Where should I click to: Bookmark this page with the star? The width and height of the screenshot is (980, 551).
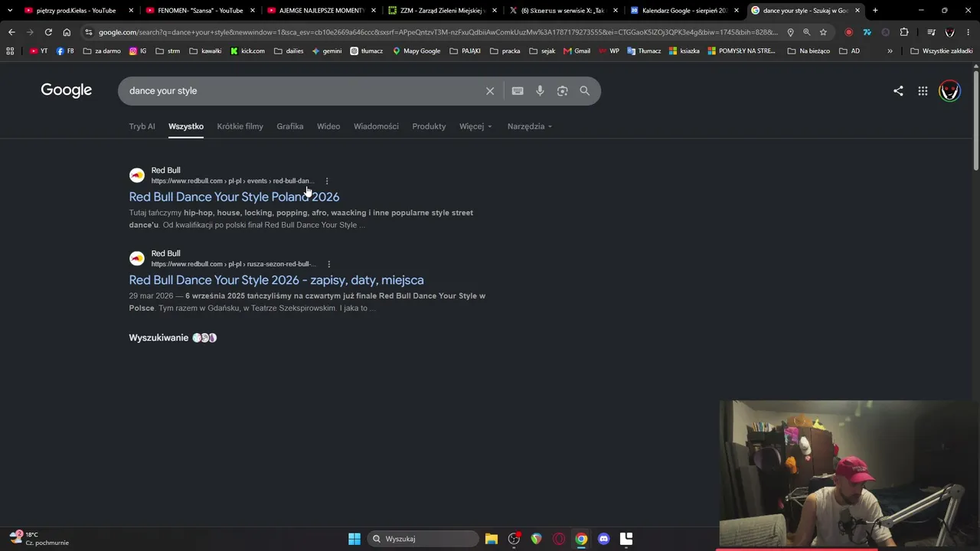(823, 32)
